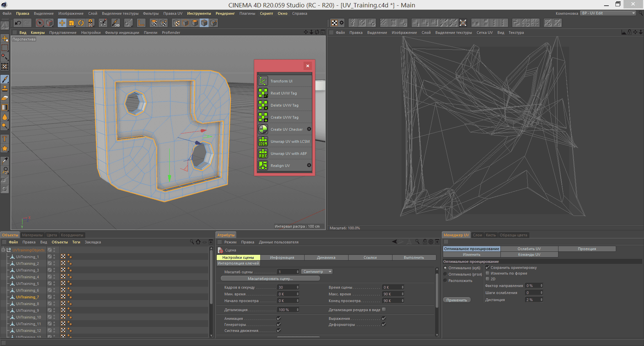Select the water drop Blur tool
644x346 pixels.
tap(5, 117)
